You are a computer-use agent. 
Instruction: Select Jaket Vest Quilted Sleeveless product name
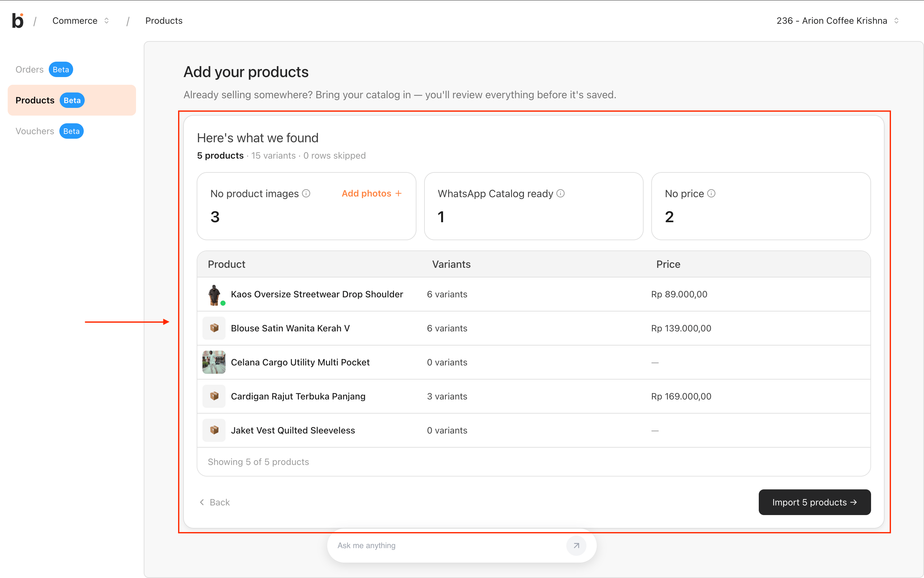tap(293, 430)
